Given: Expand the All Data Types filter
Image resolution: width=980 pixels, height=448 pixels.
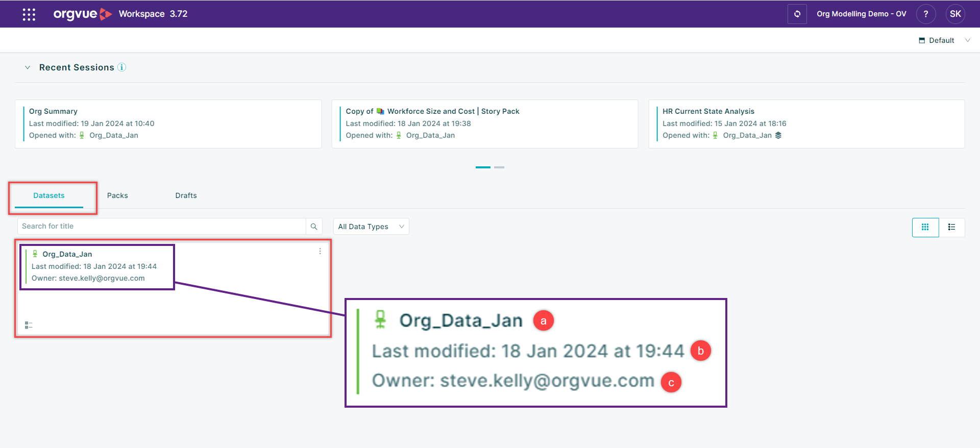Looking at the screenshot, I should point(371,227).
